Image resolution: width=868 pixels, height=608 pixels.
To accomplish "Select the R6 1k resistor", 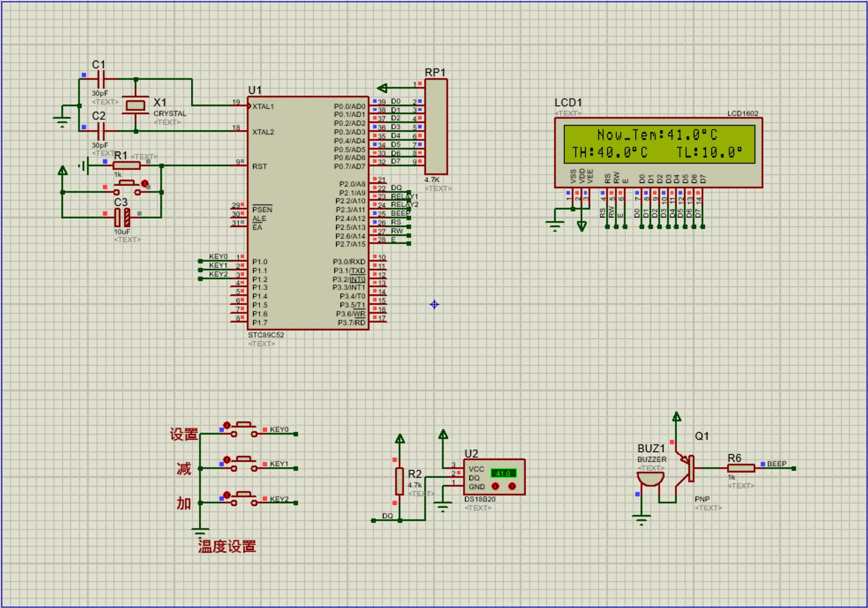I will (x=741, y=468).
